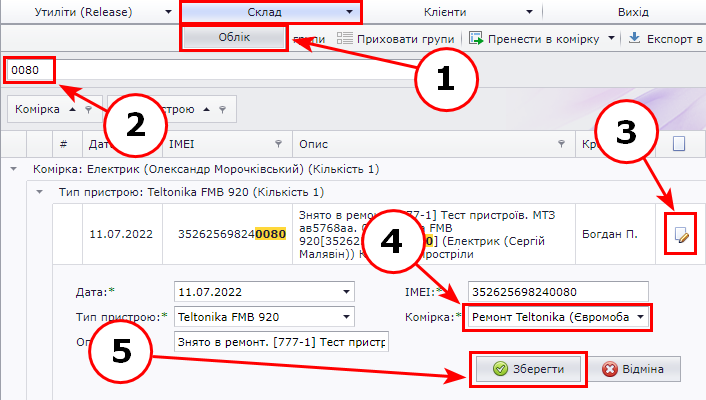Open the Клієнти menu
The height and width of the screenshot is (400, 706).
coord(445,12)
